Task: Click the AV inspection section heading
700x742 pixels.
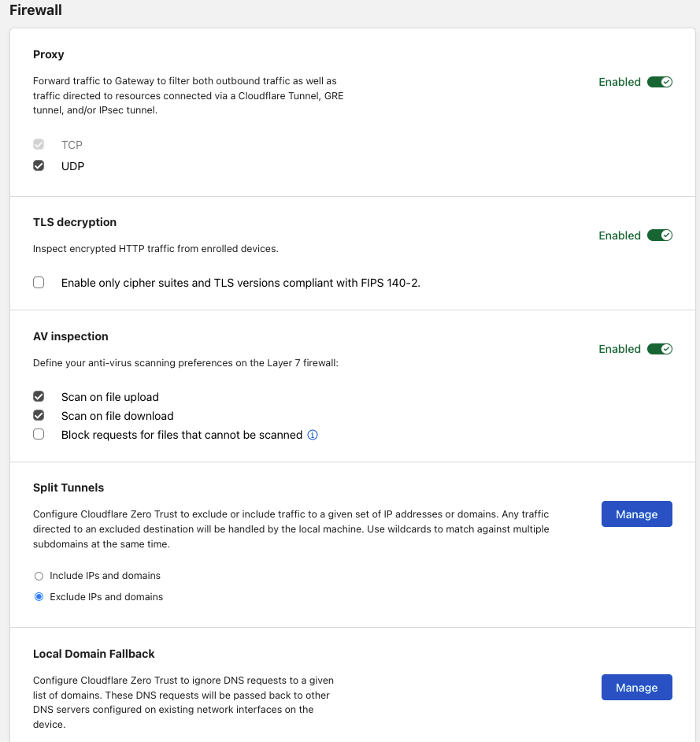Action: [71, 336]
